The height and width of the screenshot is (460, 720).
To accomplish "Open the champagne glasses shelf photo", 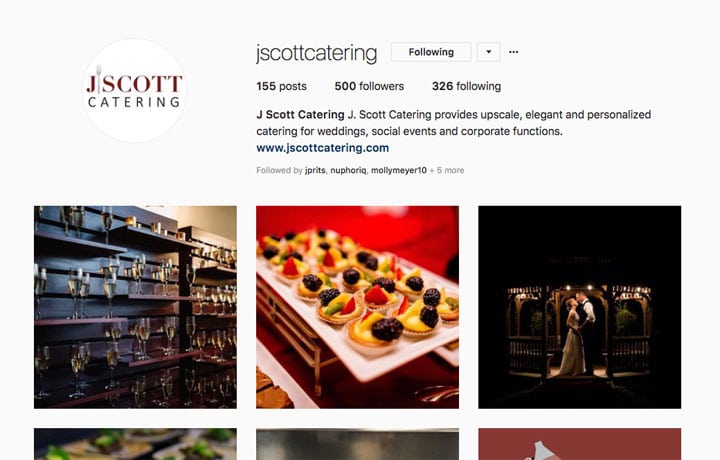I will point(135,307).
